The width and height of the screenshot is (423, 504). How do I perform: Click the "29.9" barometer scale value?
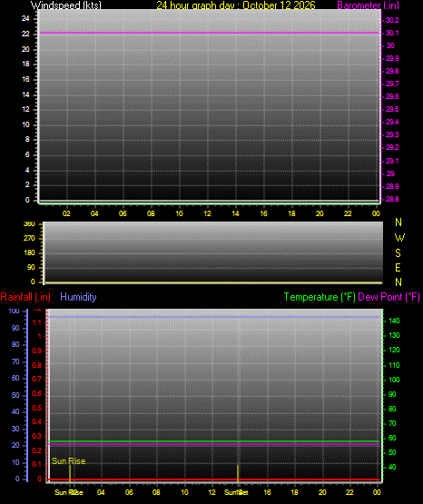click(x=392, y=58)
